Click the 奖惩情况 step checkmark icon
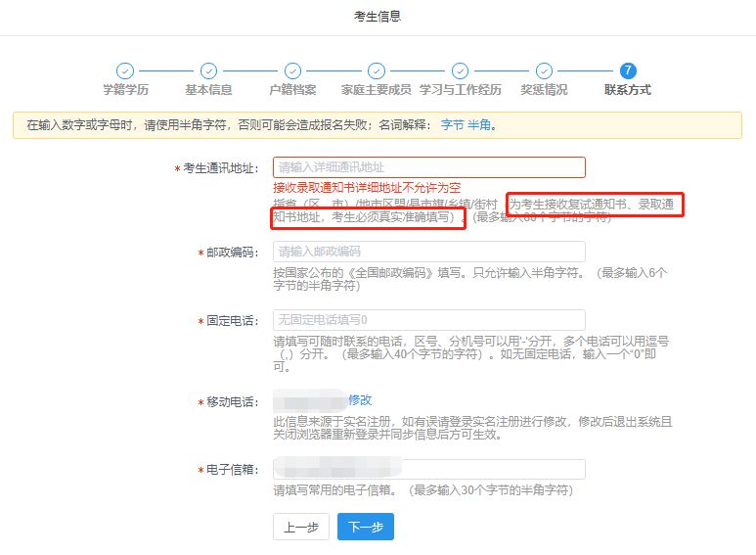 point(544,70)
